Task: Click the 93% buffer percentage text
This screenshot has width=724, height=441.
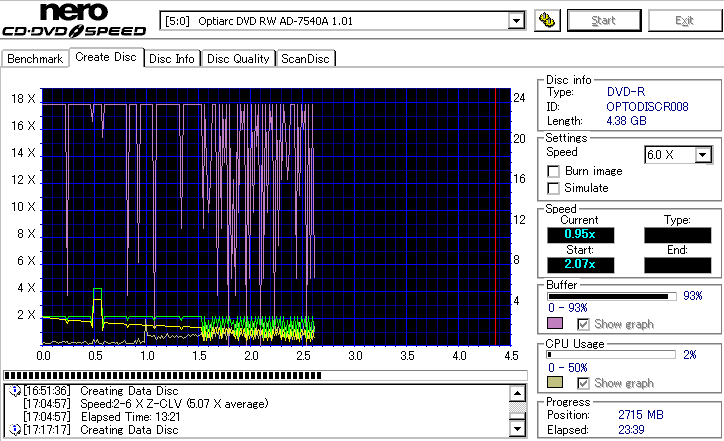Action: tap(693, 296)
